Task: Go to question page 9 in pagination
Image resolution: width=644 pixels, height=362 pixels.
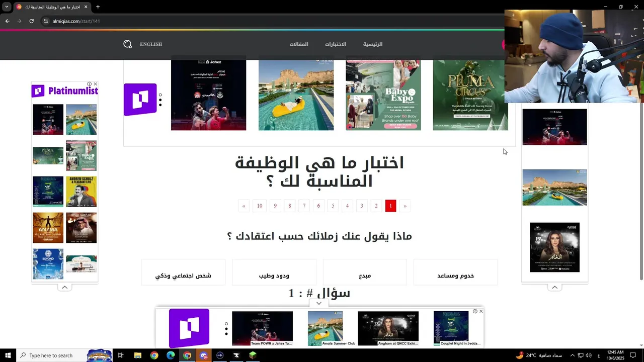Action: pyautogui.click(x=275, y=206)
